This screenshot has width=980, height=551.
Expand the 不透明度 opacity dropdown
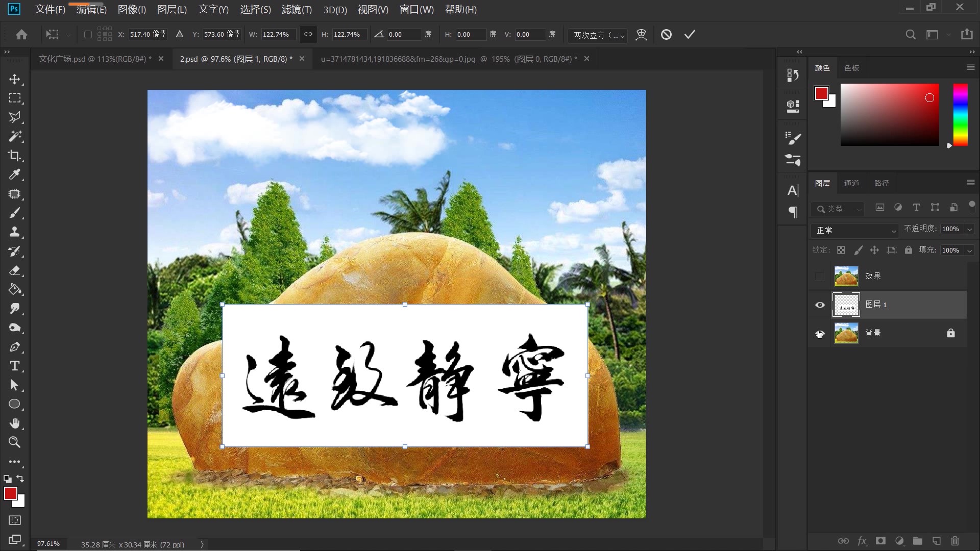point(969,229)
